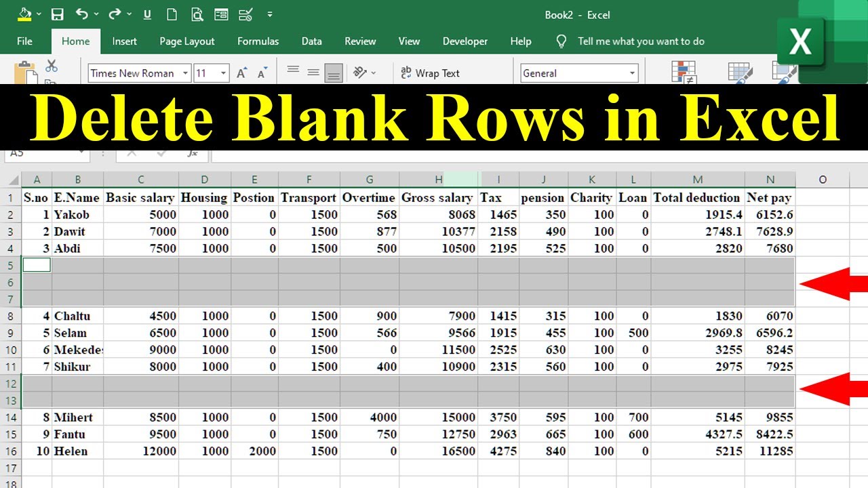The width and height of the screenshot is (868, 488).
Task: Select column C header
Action: click(141, 180)
